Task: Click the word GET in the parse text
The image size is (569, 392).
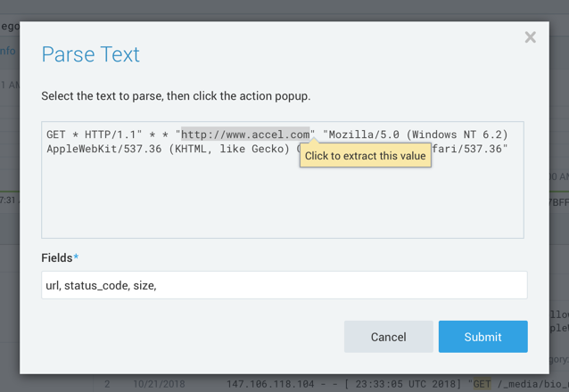Action: click(57, 135)
